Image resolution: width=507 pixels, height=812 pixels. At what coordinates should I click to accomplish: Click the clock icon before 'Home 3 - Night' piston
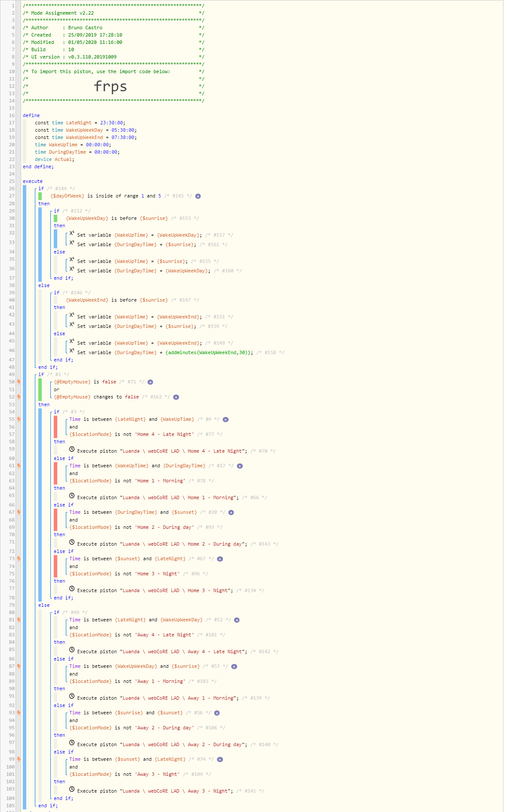pos(72,589)
